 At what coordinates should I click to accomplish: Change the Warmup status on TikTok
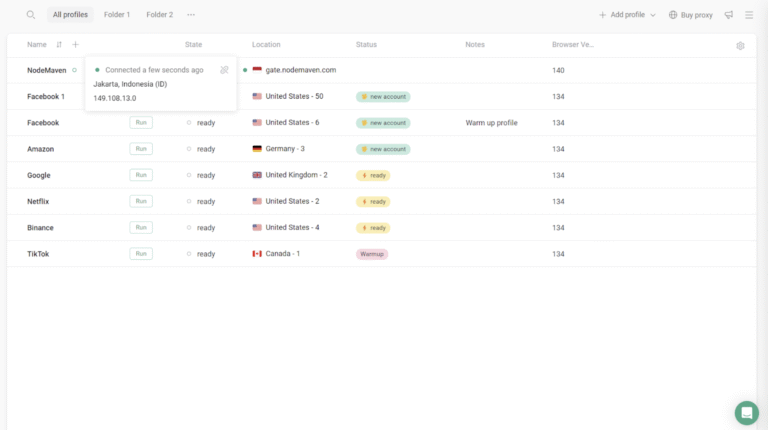(372, 254)
